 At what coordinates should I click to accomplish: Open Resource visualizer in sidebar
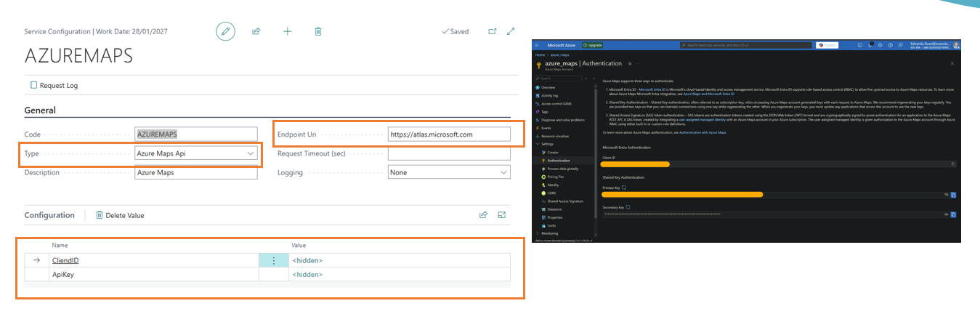555,136
